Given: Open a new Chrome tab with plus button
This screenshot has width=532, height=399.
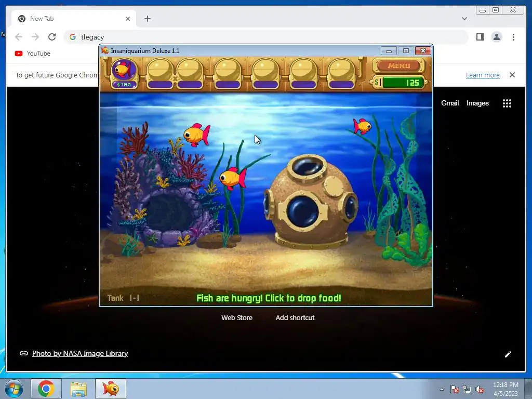Looking at the screenshot, I should tap(147, 19).
